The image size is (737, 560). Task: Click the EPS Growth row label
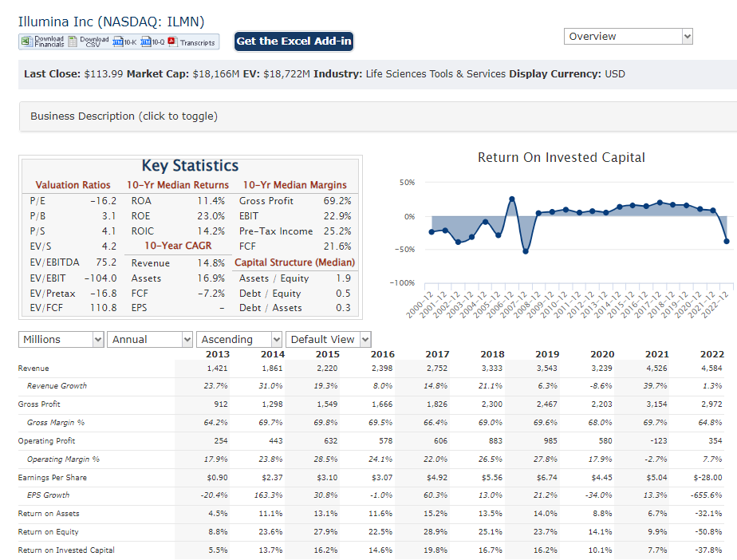pos(48,495)
